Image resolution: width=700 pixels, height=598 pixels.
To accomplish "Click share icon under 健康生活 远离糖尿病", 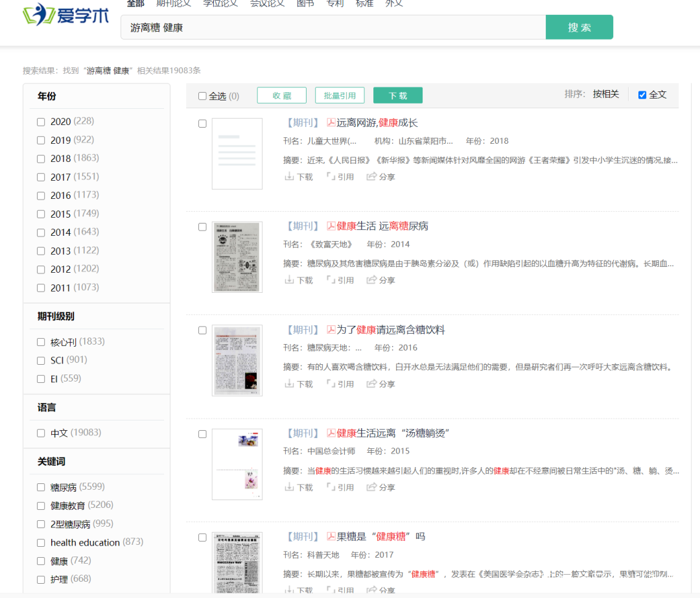I will point(371,281).
